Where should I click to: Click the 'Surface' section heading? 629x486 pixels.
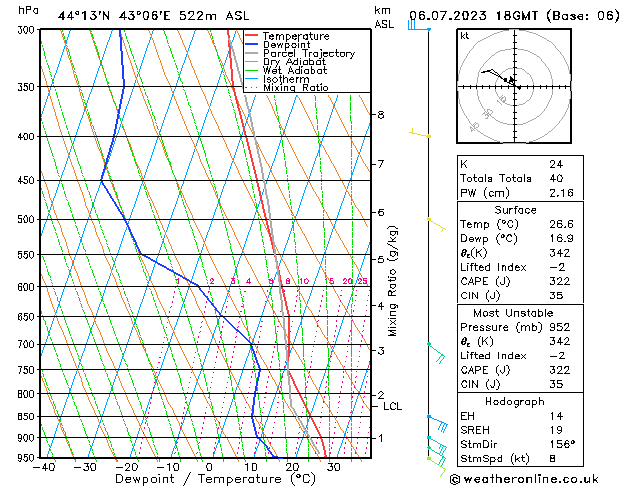click(x=515, y=210)
